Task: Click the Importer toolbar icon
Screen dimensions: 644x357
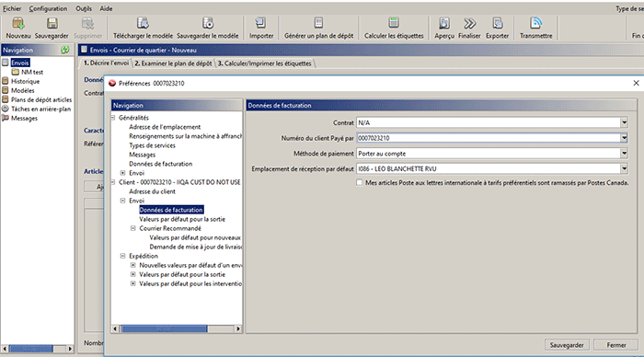Action: (x=260, y=23)
